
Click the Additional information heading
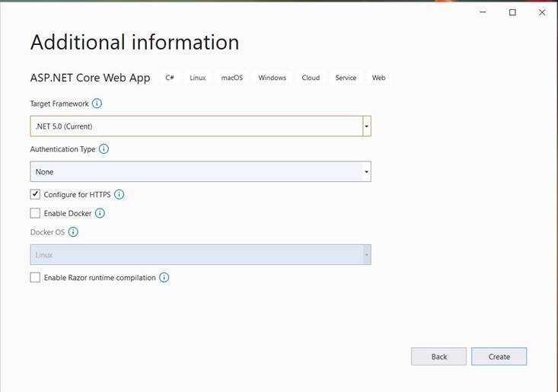(135, 43)
